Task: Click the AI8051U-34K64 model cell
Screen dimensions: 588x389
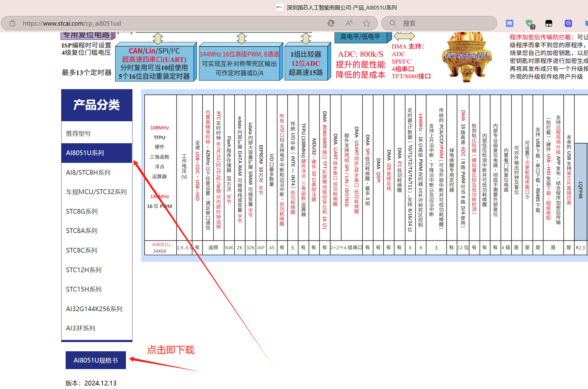Action: pos(160,248)
